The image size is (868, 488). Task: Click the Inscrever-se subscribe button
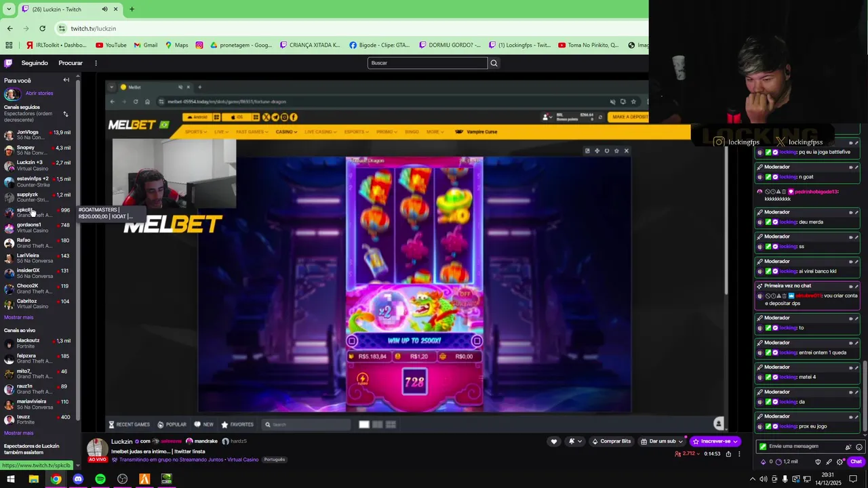715,441
